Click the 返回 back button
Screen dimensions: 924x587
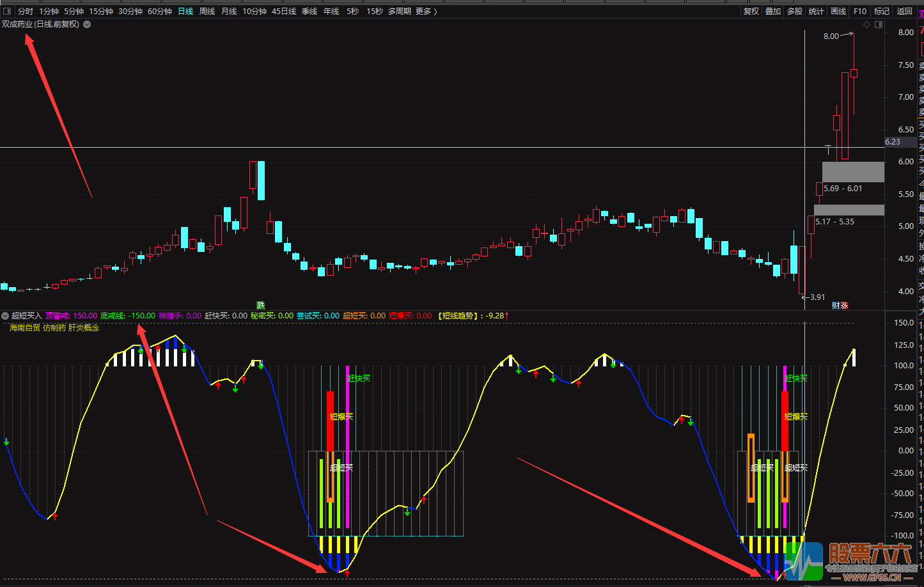click(x=905, y=11)
